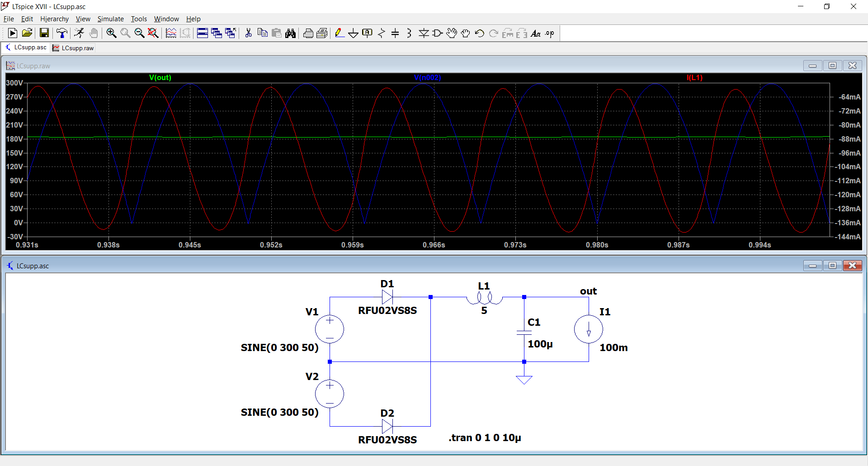Close the LCsupp.raw waveform window
Image resolution: width=868 pixels, height=466 pixels.
852,66
